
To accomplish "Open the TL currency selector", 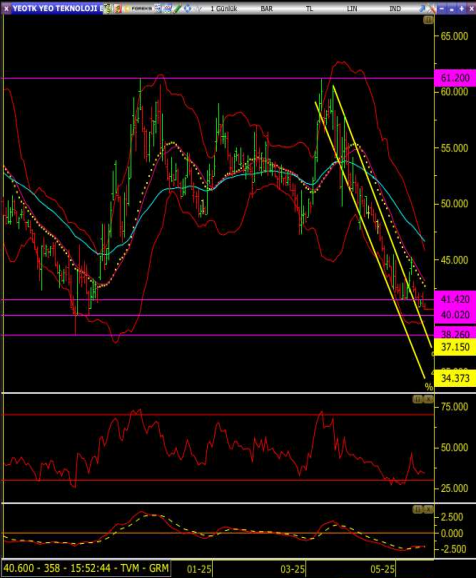I will [x=309, y=8].
